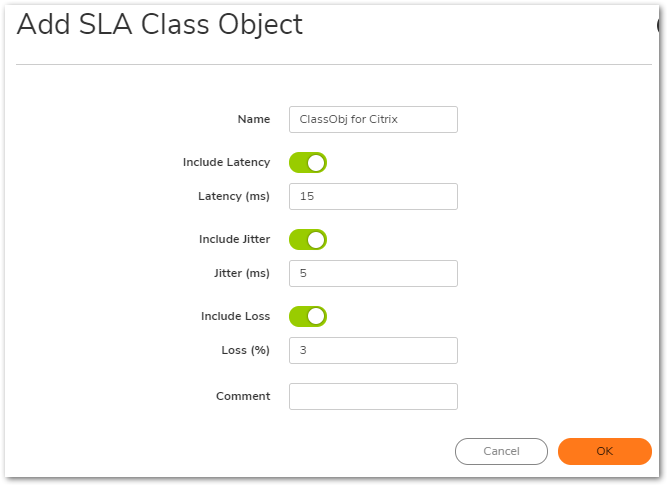The image size is (668, 486).
Task: Focus the empty Comment text box
Action: tap(373, 397)
